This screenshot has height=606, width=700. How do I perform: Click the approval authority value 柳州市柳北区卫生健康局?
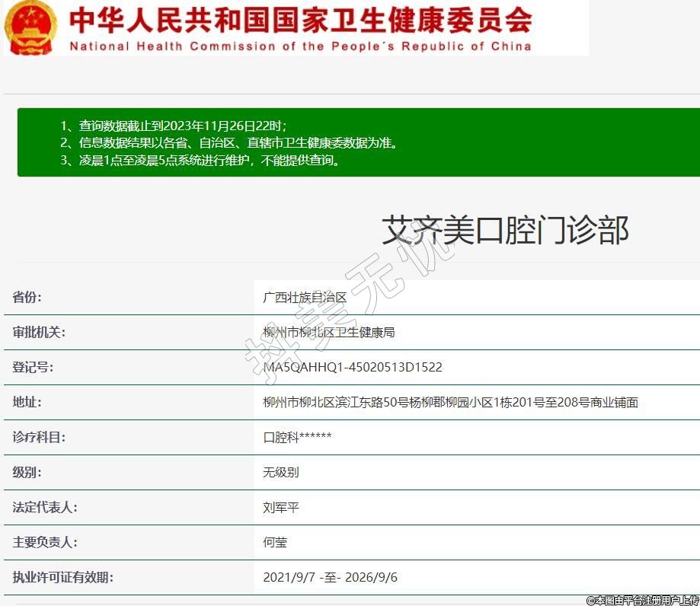[x=328, y=332]
